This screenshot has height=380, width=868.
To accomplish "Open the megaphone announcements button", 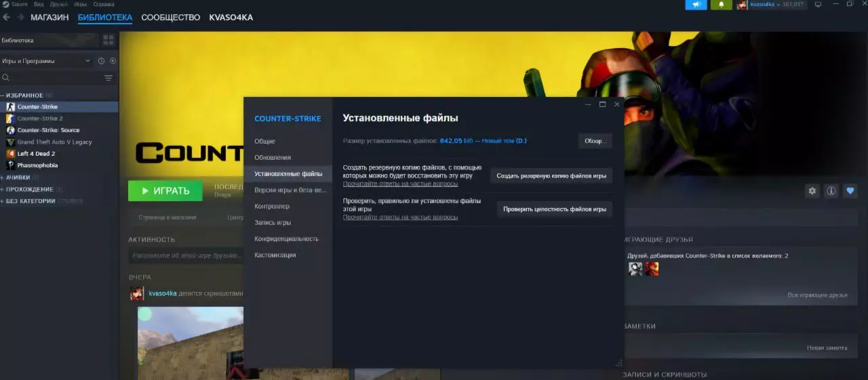I will pos(696,5).
